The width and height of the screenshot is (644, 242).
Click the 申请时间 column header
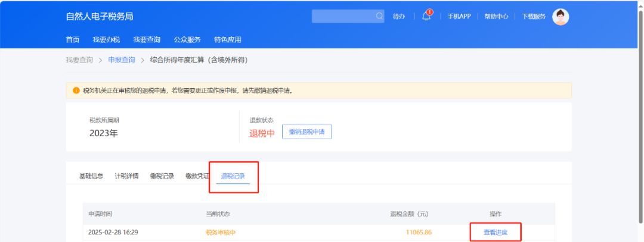click(x=100, y=214)
